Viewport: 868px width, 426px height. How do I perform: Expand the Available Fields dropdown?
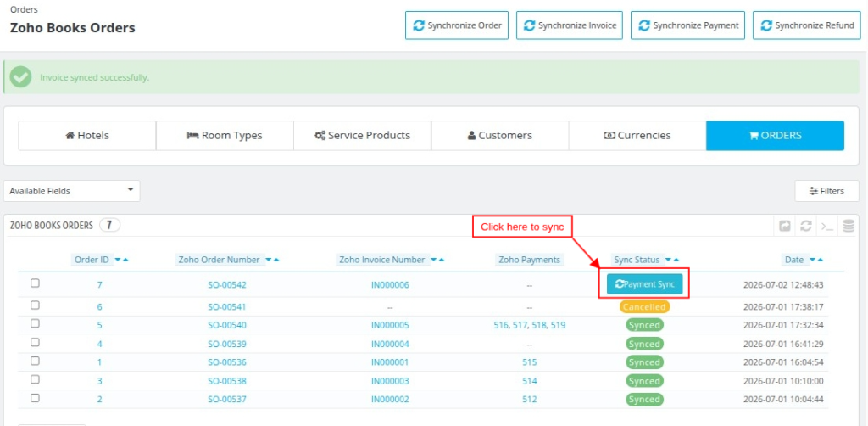[x=72, y=191]
